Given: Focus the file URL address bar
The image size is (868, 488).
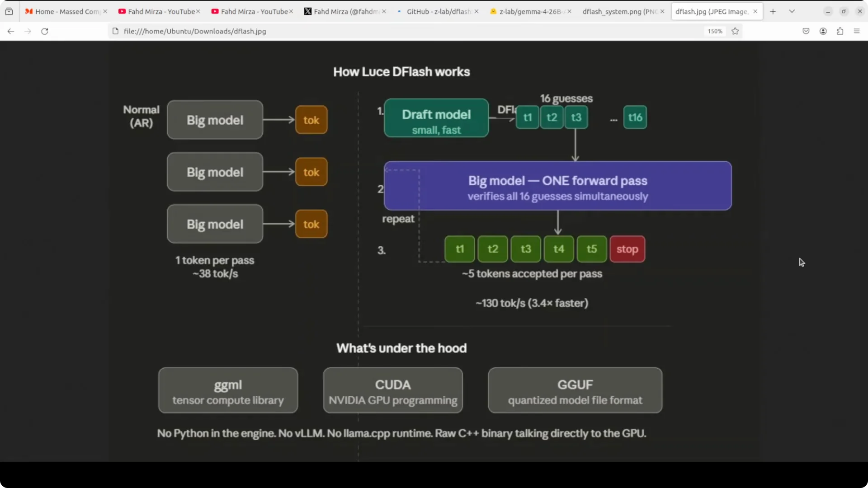Looking at the screenshot, I should point(407,31).
